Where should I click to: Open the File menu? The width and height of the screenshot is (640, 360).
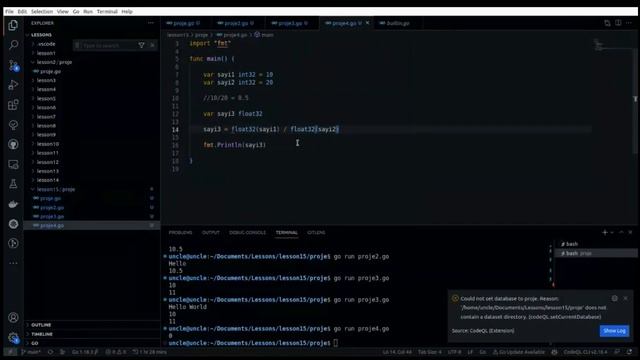pos(9,11)
